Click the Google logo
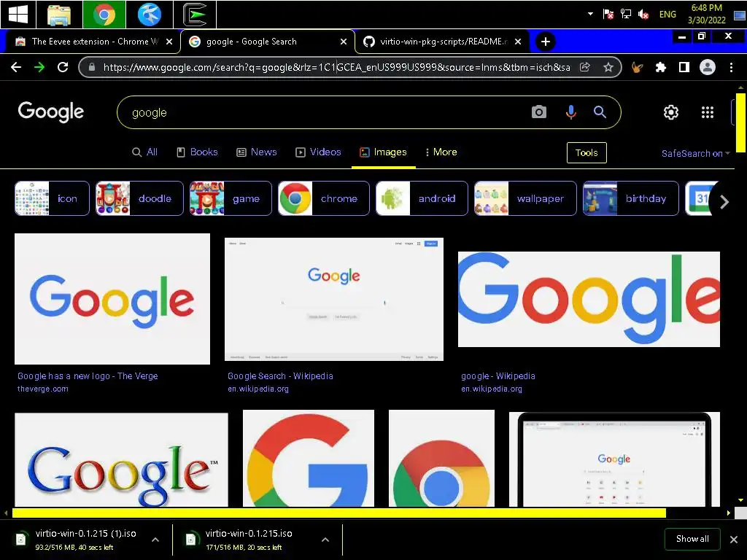 51,112
